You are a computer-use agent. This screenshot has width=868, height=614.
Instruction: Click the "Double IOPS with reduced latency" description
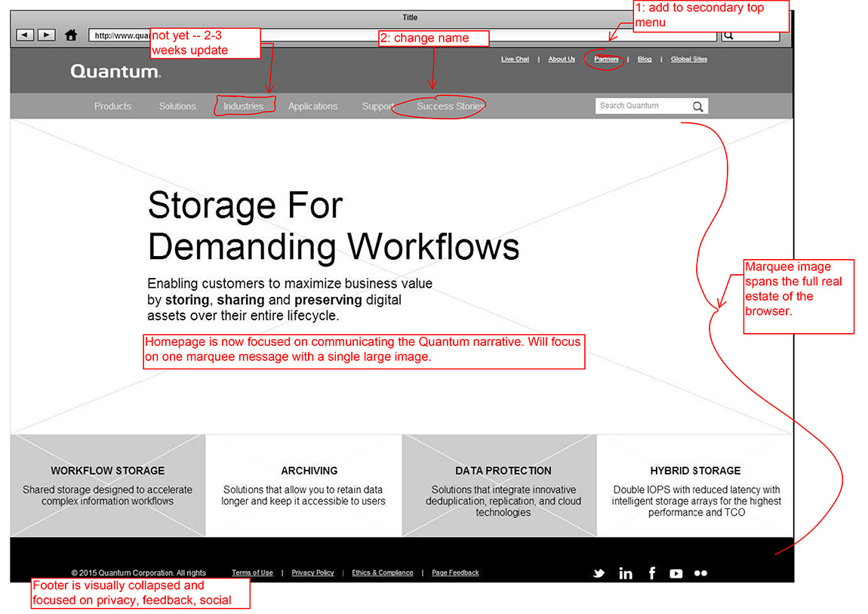697,501
